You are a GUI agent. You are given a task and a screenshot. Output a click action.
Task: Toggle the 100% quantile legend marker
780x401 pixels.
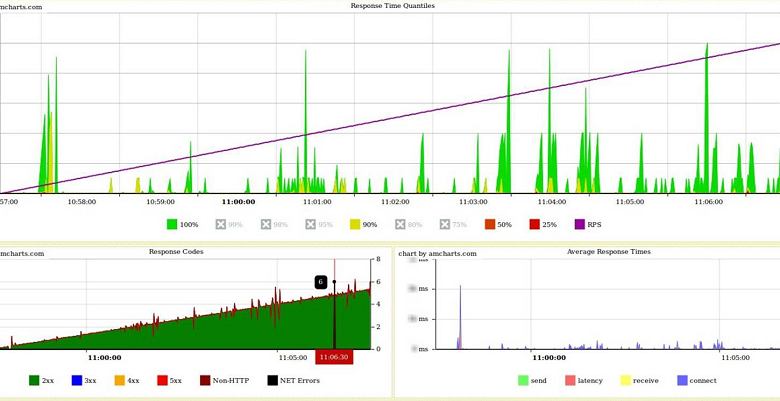pos(172,225)
